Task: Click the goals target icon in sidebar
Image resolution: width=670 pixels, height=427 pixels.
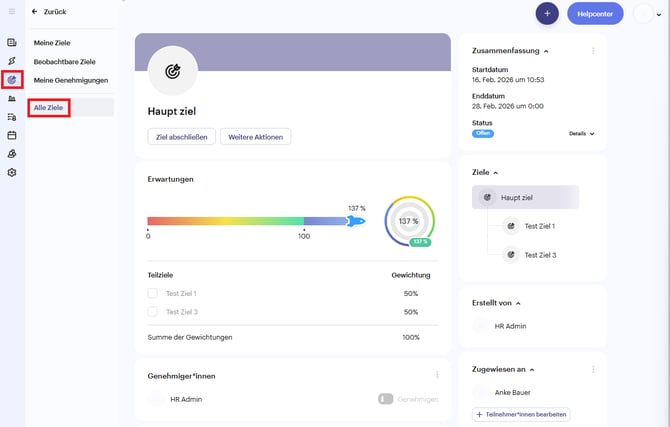Action: click(12, 80)
